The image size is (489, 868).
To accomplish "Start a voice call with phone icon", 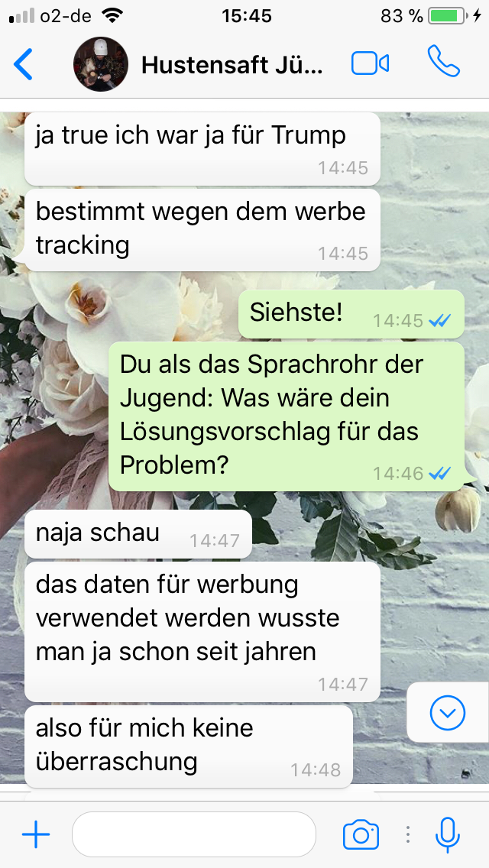I will pyautogui.click(x=444, y=62).
